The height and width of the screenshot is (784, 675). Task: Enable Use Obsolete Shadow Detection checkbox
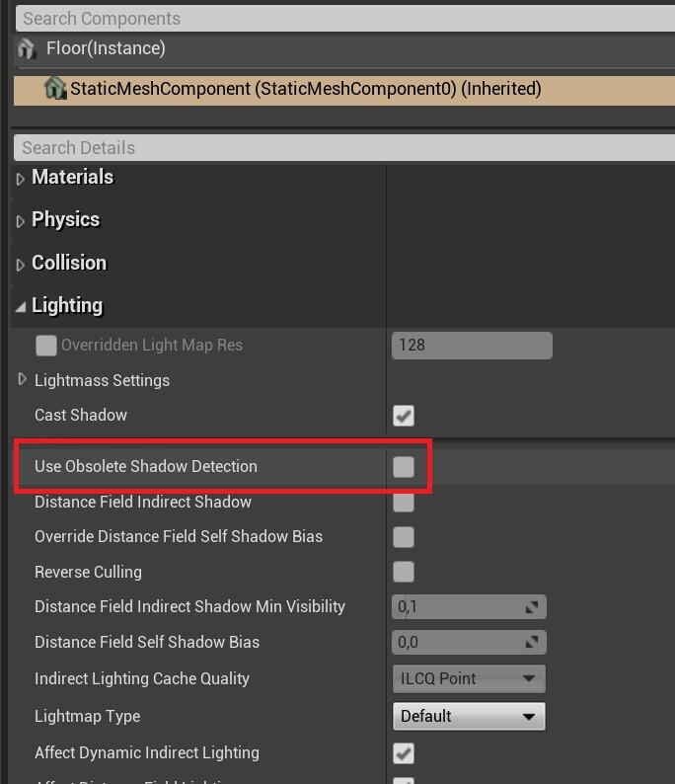404,467
